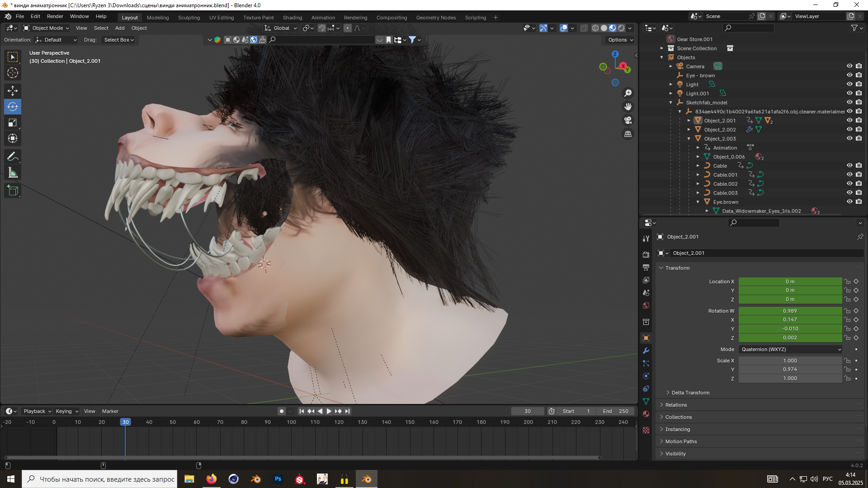
Task: Open the viewport Options button
Action: pyautogui.click(x=620, y=40)
